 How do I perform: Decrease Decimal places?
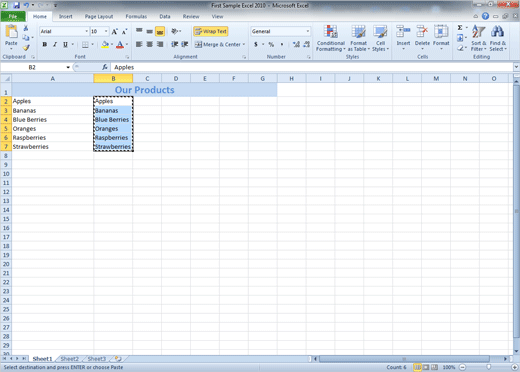point(306,44)
